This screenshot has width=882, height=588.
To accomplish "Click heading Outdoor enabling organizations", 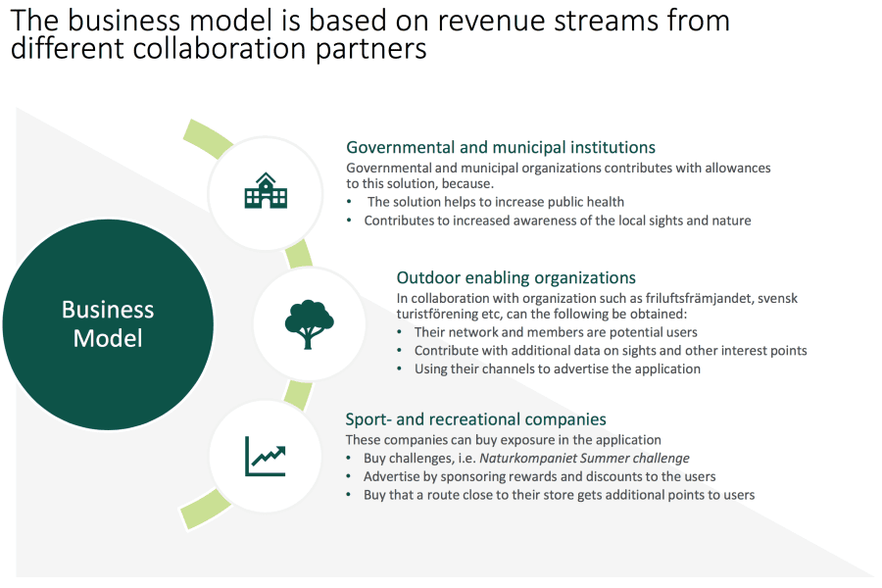I will (x=515, y=278).
